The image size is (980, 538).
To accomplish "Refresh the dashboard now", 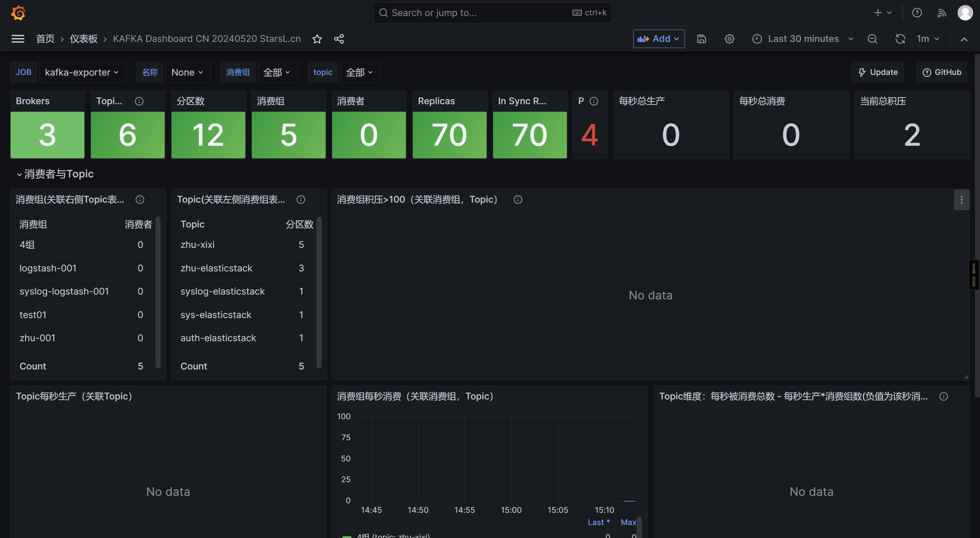I will [x=900, y=39].
